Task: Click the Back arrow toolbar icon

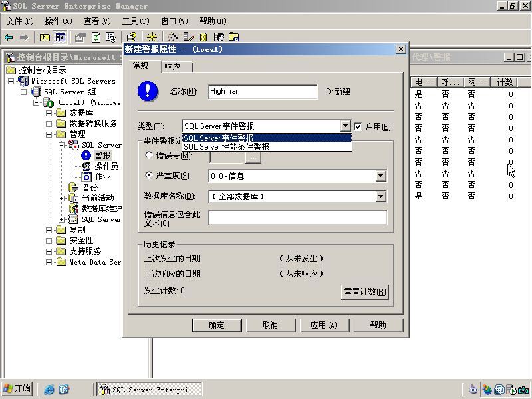Action: click(x=9, y=37)
